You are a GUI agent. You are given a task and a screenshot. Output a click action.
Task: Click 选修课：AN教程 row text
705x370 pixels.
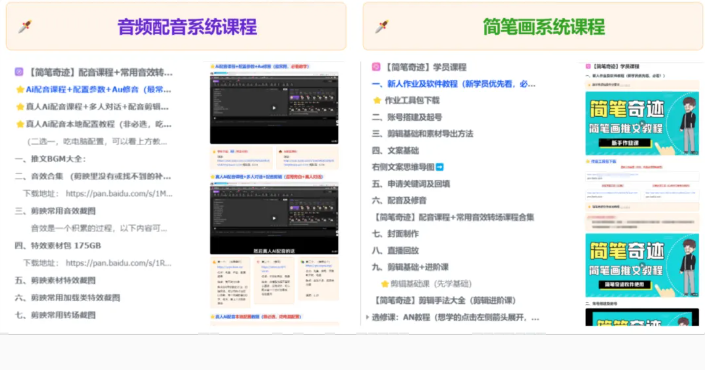pos(455,317)
